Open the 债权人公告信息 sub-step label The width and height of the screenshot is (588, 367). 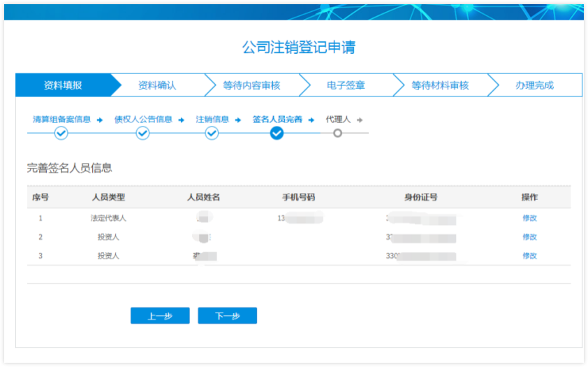[143, 120]
